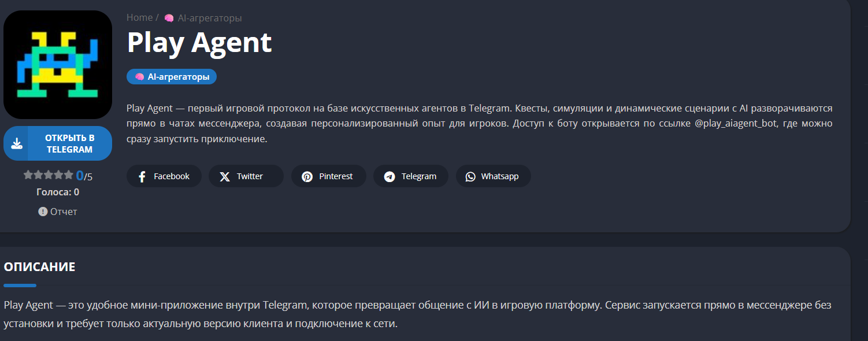This screenshot has width=868, height=341.
Task: Click the ОПИСАНИЕ section heading
Action: click(39, 266)
